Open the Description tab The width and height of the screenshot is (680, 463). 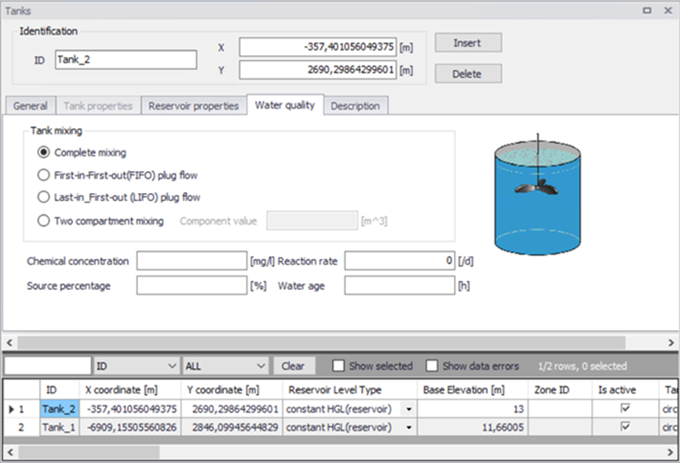(x=355, y=106)
